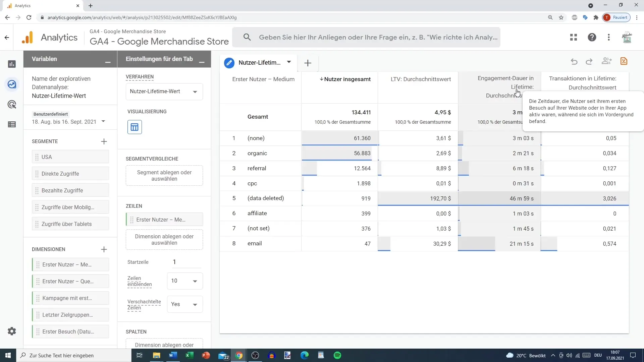This screenshot has width=644, height=362.
Task: Expand the date range 18. Aug. bis 16. Sept. dropdown
Action: pyautogui.click(x=103, y=121)
